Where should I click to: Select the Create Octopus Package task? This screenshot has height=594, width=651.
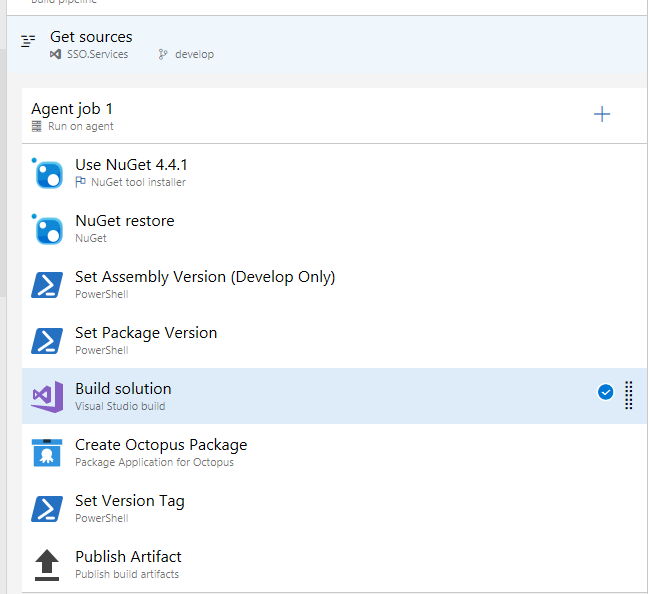pos(161,445)
